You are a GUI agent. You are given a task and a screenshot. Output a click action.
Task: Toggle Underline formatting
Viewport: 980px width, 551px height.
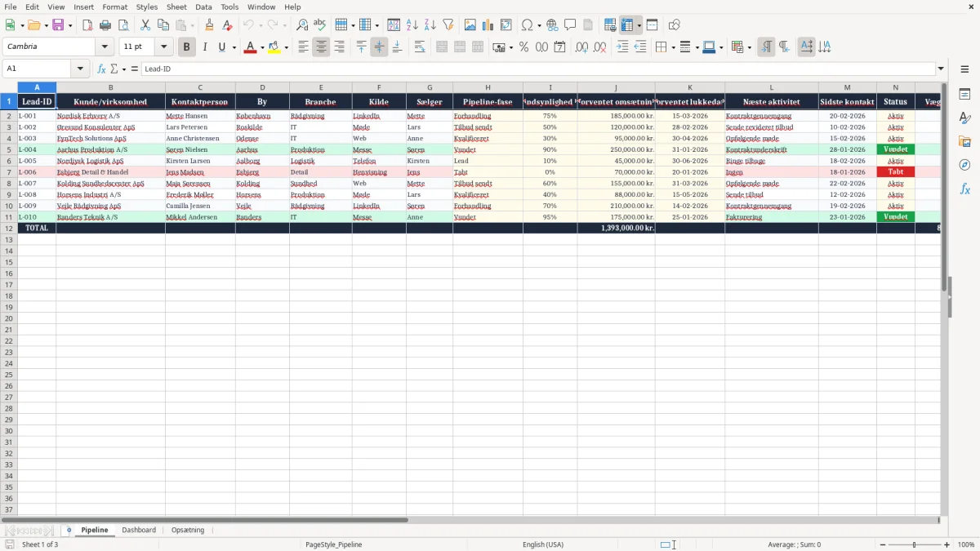click(222, 47)
